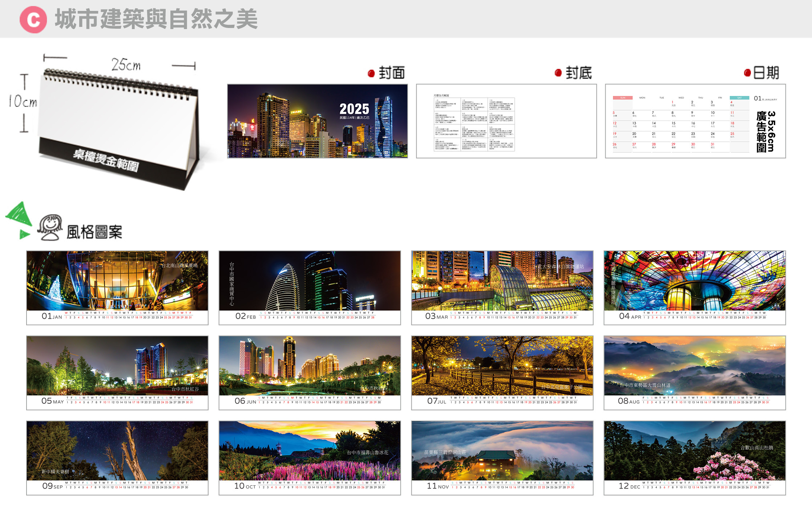Viewport: 812px width, 518px height.
Task: Click the 風格圖案 section label
Action: 94,232
